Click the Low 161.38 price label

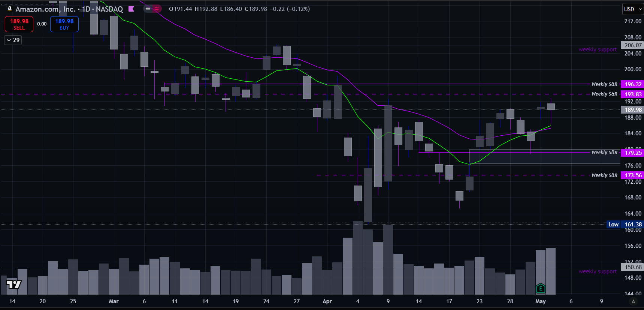[x=625, y=225]
